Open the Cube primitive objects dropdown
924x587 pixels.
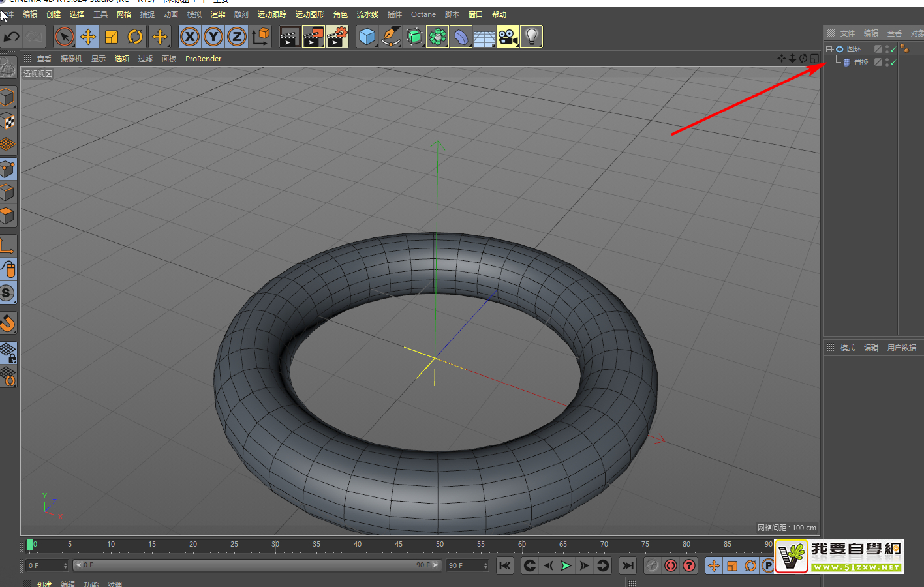[367, 37]
